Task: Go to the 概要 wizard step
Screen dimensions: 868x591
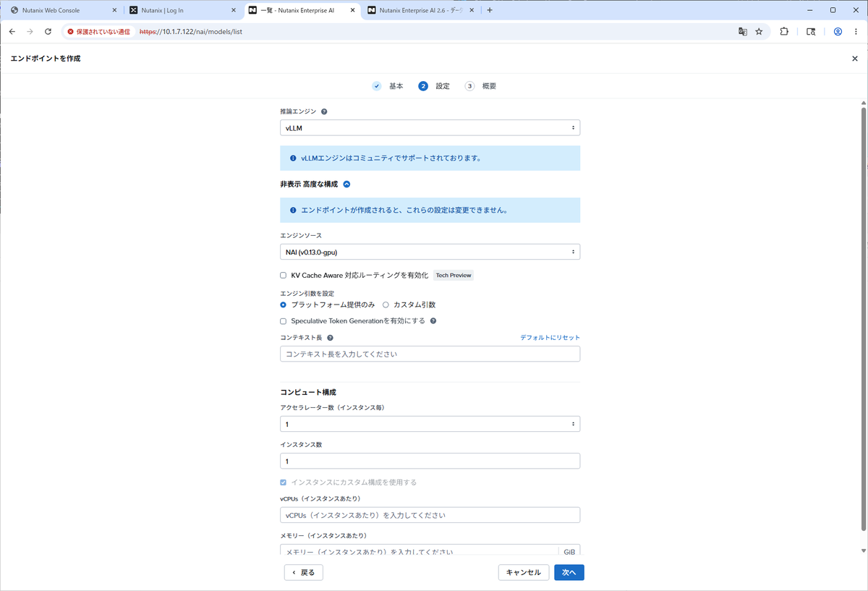Action: pos(481,86)
